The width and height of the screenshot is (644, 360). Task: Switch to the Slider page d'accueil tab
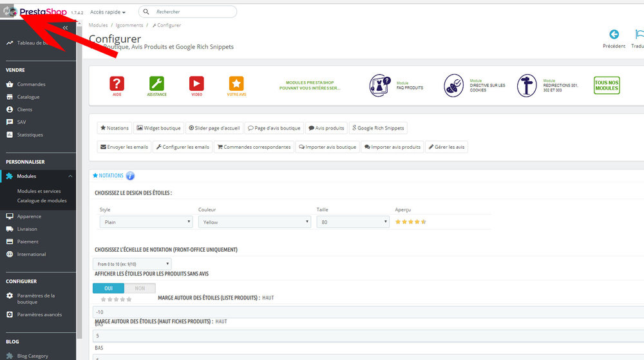214,128
